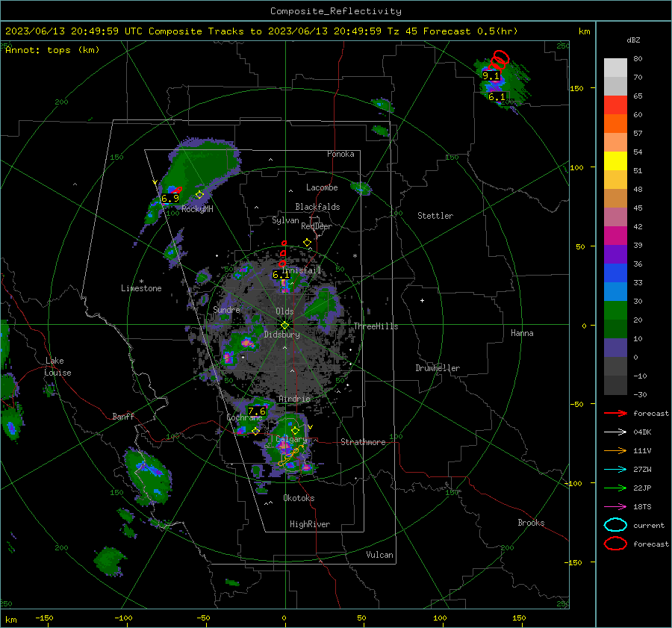Click the Banff label
This screenshot has height=628, width=672.
pos(123,417)
